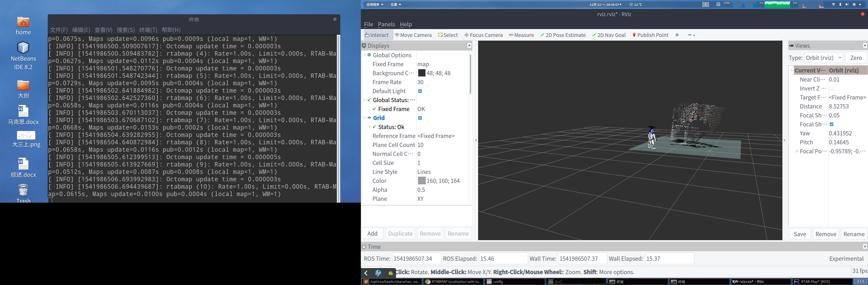The image size is (868, 285).
Task: Select the Interact tool
Action: [376, 35]
